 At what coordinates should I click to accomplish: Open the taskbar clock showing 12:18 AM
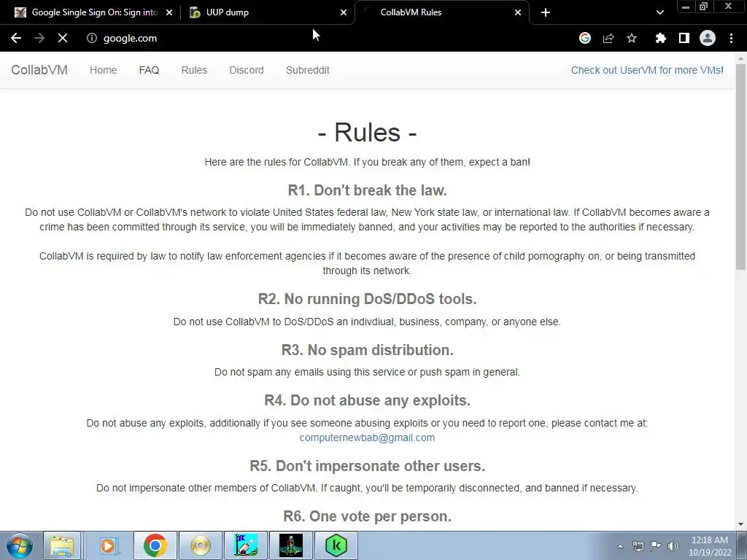[x=710, y=546]
